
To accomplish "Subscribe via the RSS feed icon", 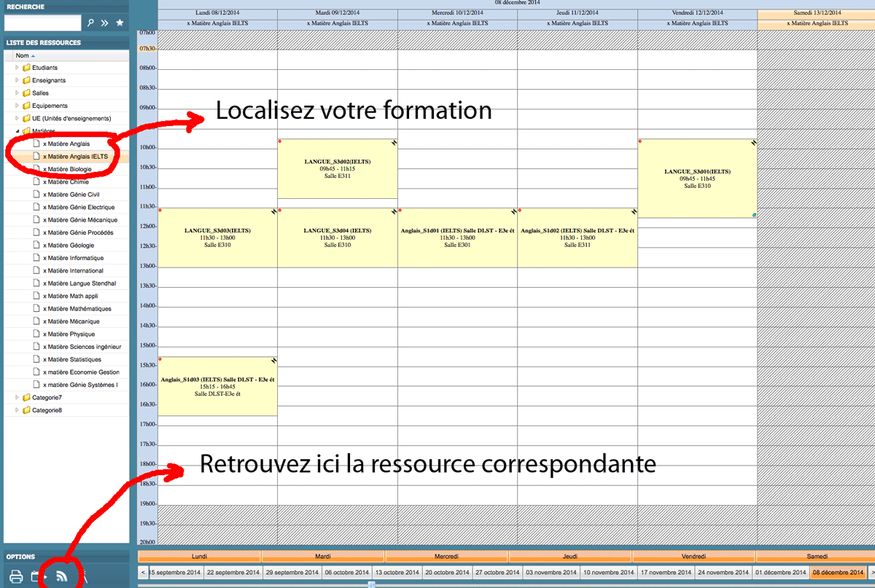I will (x=61, y=578).
